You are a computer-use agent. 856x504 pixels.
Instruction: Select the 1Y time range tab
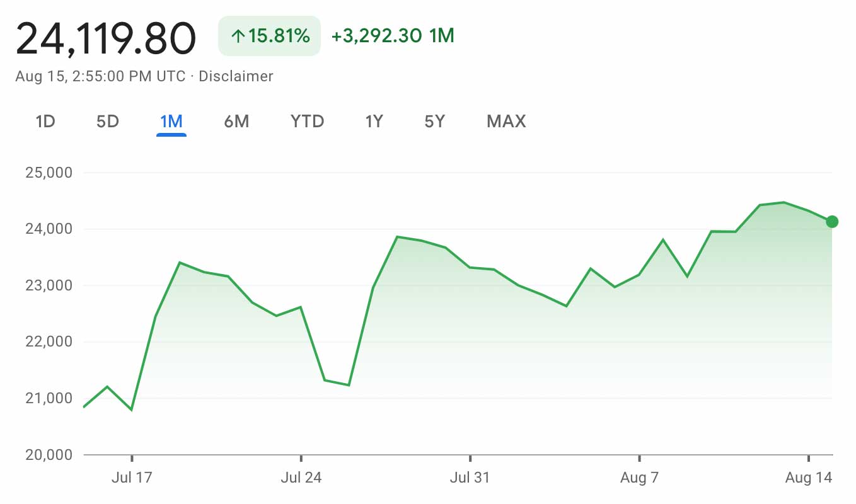tap(374, 121)
